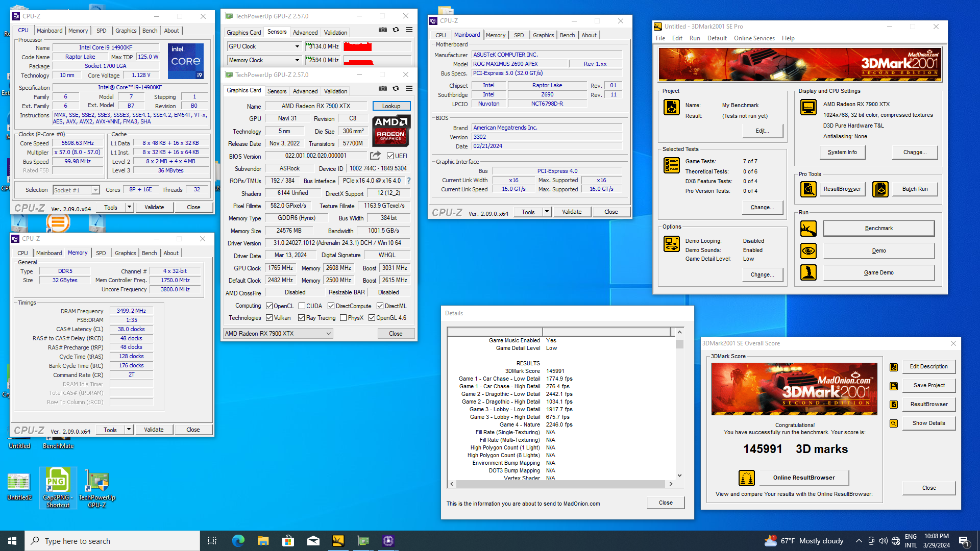This screenshot has height=551, width=980.
Task: Click GPU-Z screenshot camera icon in Graphics Card window
Action: [382, 89]
